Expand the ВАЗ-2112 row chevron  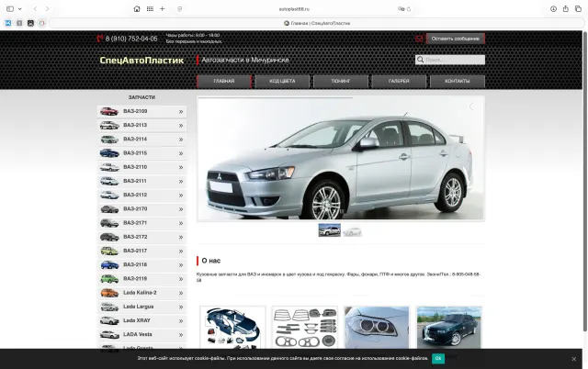pos(181,196)
